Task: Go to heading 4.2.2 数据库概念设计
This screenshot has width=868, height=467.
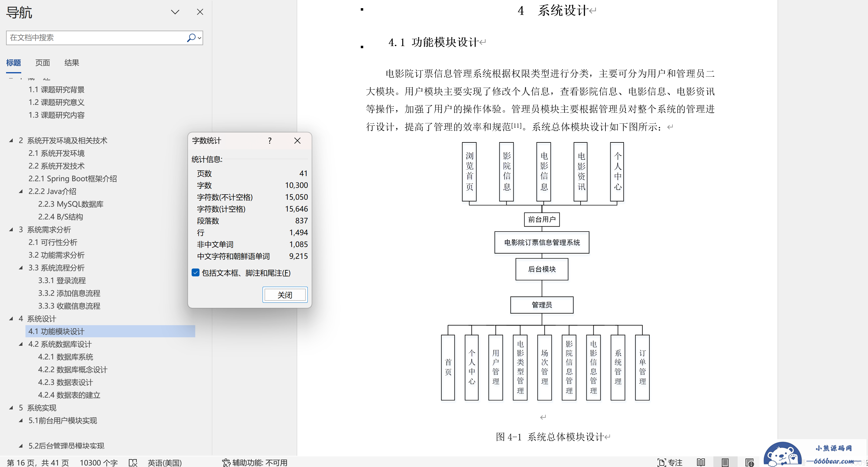Action: [73, 370]
